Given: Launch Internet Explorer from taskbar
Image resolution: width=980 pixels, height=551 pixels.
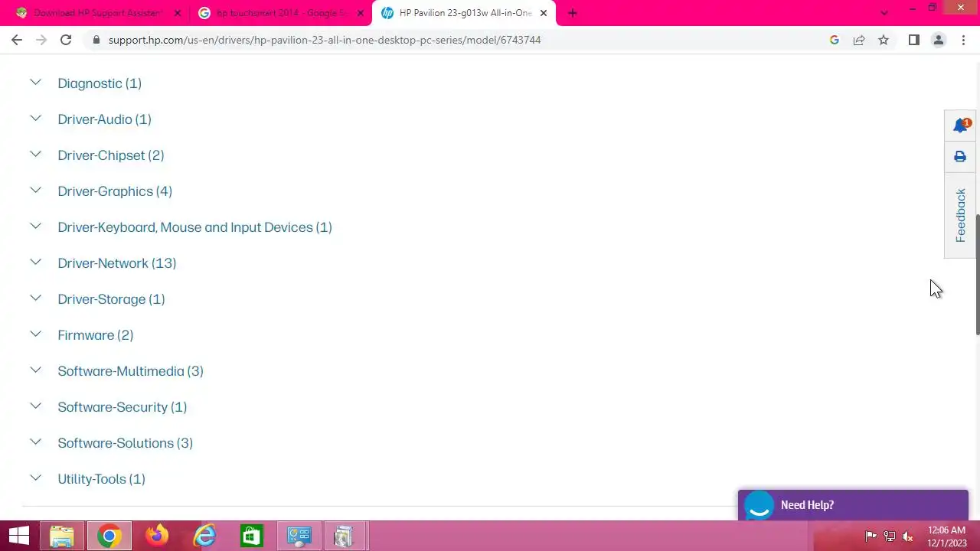Looking at the screenshot, I should point(204,536).
